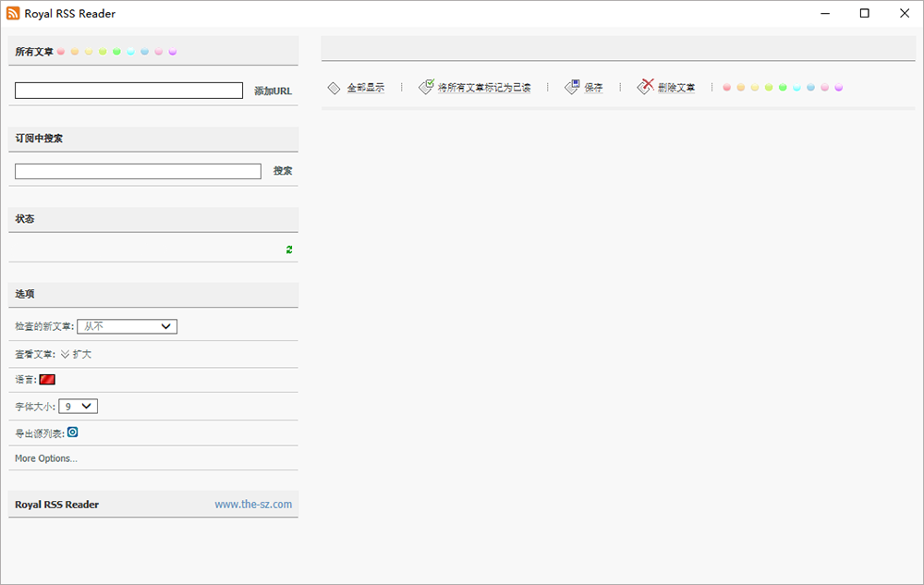Open the 检查的新文章 dropdown showing 从不
924x585 pixels.
[127, 326]
